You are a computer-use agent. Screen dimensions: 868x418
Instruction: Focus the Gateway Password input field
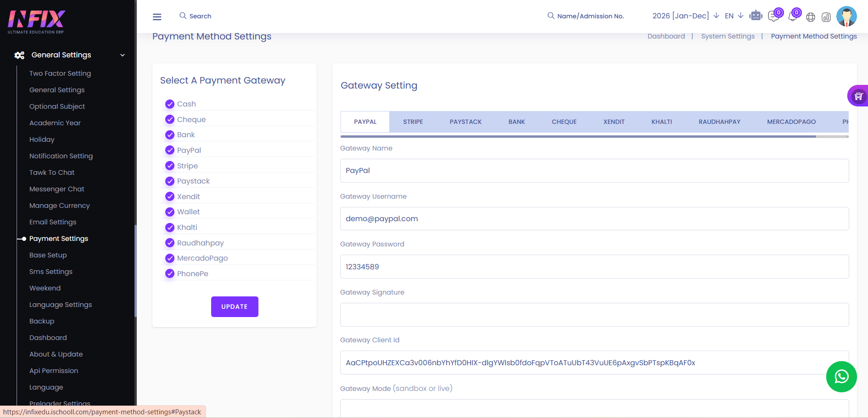point(594,267)
